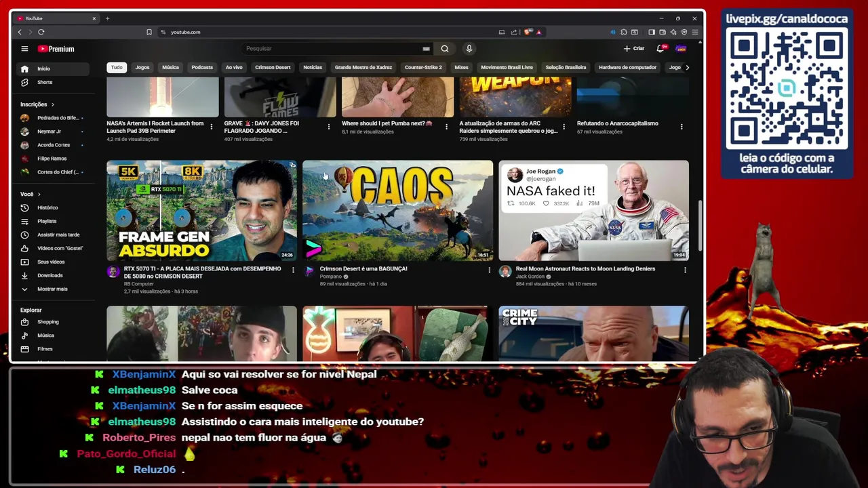Open Vídeos com "Gostei" list
This screenshot has width=868, height=488.
(x=54, y=248)
